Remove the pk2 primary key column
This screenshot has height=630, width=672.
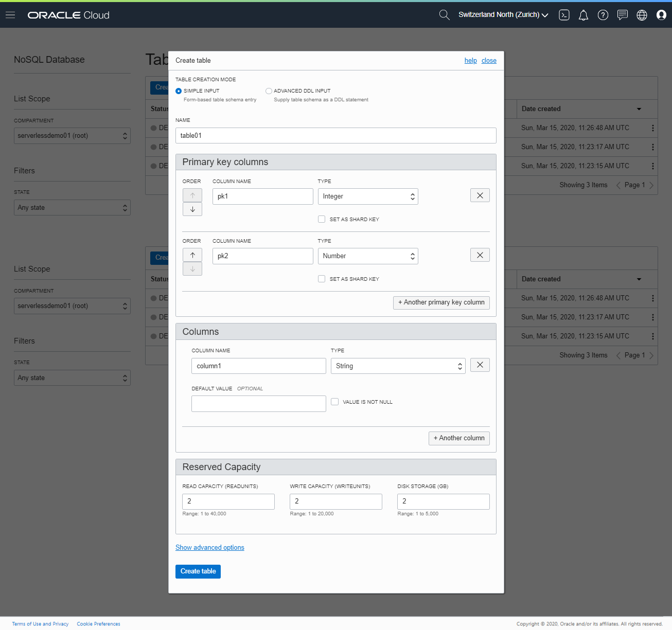(x=480, y=255)
